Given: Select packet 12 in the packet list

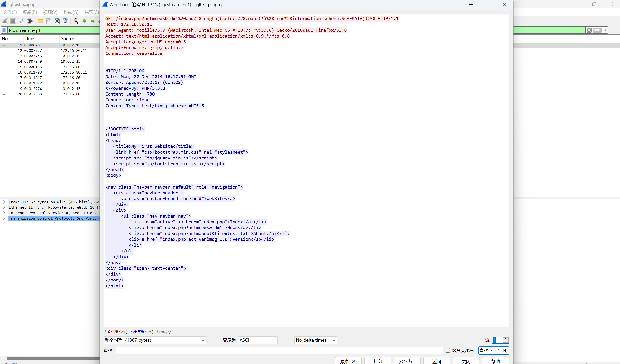Looking at the screenshot, I should (50, 51).
